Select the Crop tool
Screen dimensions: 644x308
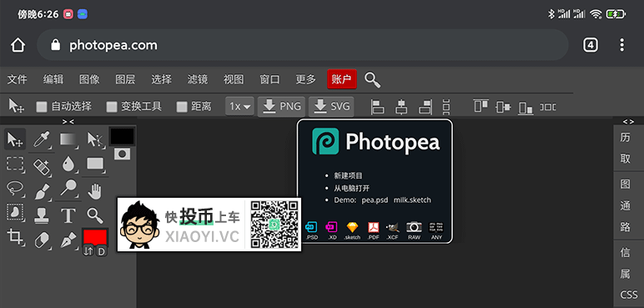coord(15,238)
